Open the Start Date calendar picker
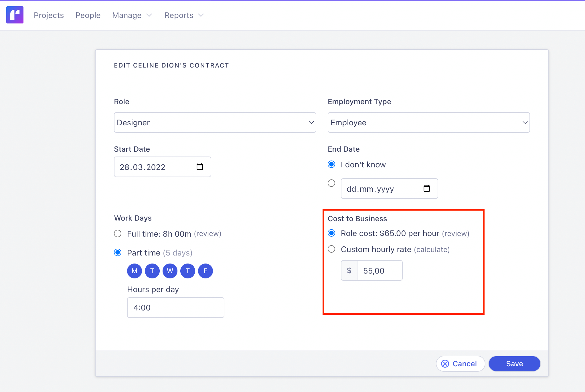Image resolution: width=585 pixels, height=392 pixels. (200, 167)
